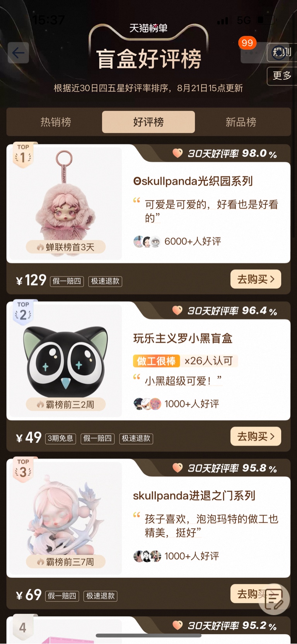
Task: Tap the 做工很棒 tag
Action: pos(157,361)
